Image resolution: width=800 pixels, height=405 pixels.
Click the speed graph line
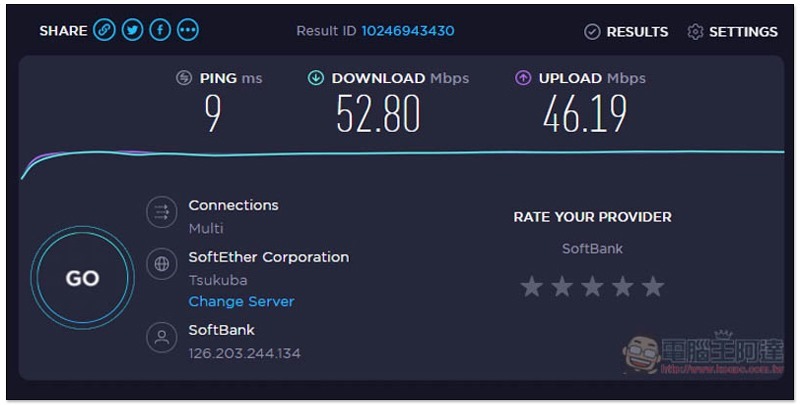[x=402, y=153]
